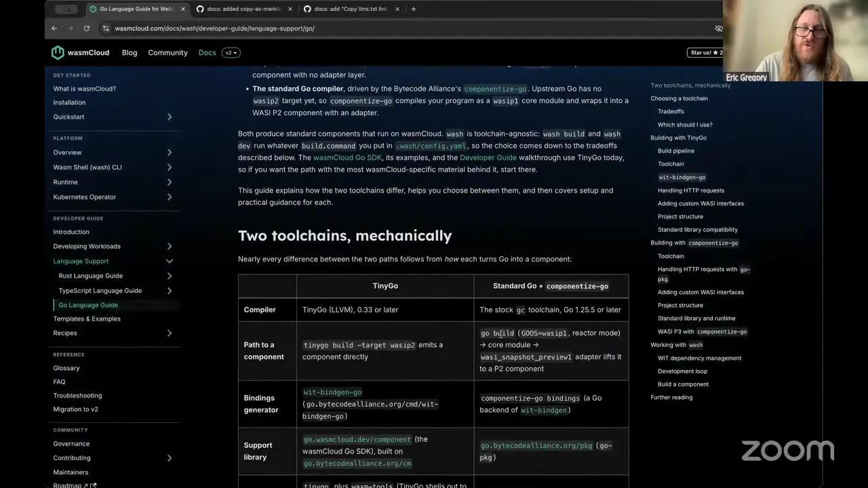Open 'Migration to v2' sidebar page

click(x=76, y=409)
